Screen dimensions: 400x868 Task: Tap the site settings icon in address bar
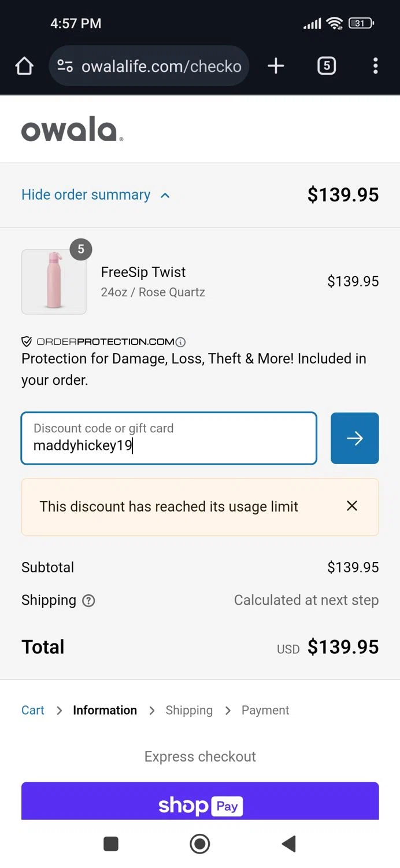coord(65,66)
